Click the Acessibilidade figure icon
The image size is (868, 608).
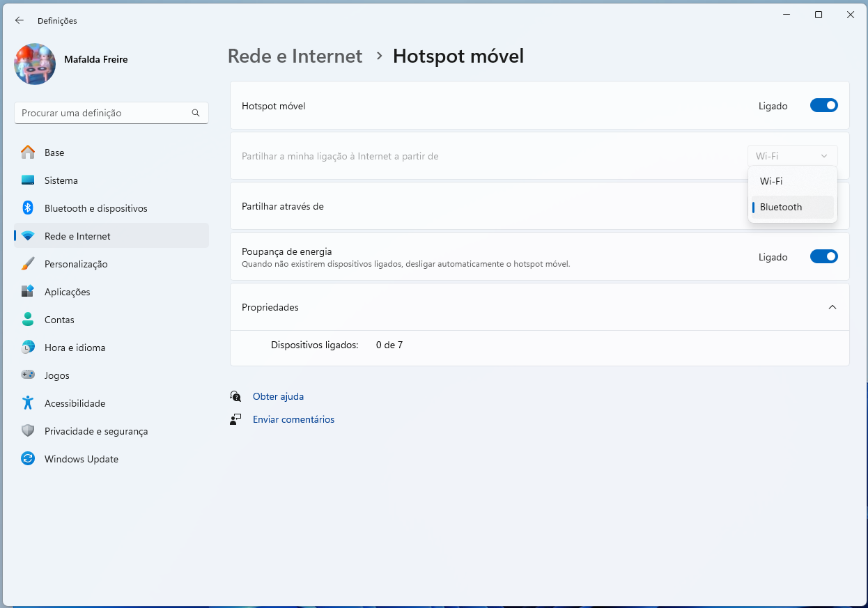coord(28,403)
